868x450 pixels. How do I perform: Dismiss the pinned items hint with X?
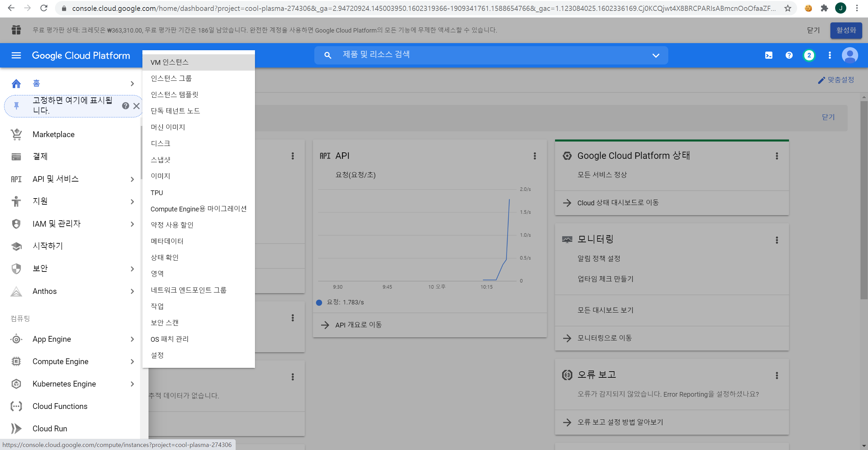pyautogui.click(x=136, y=106)
